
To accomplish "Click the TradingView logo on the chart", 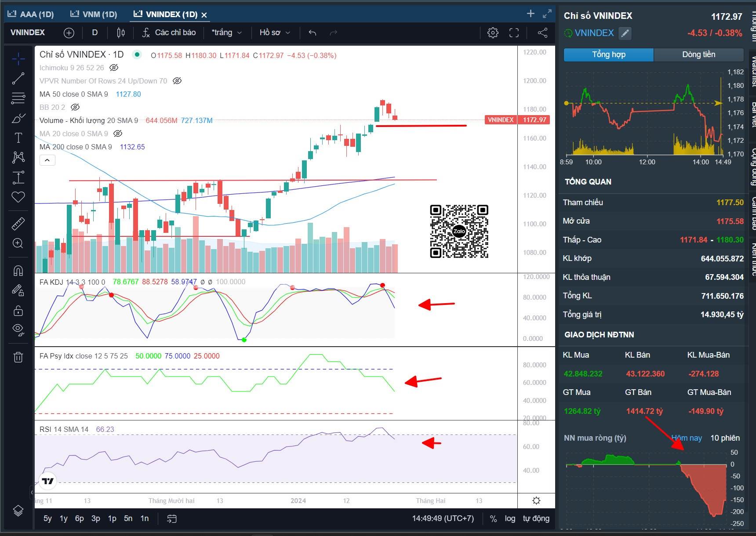I will pyautogui.click(x=47, y=481).
